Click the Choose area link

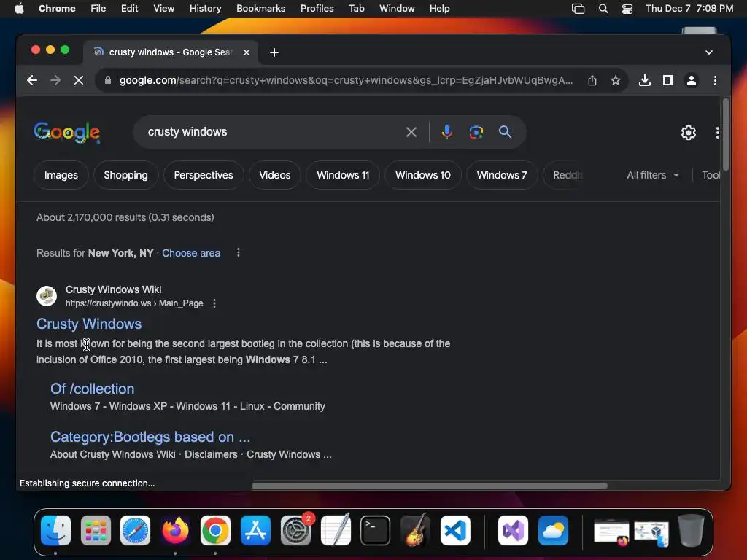191,253
